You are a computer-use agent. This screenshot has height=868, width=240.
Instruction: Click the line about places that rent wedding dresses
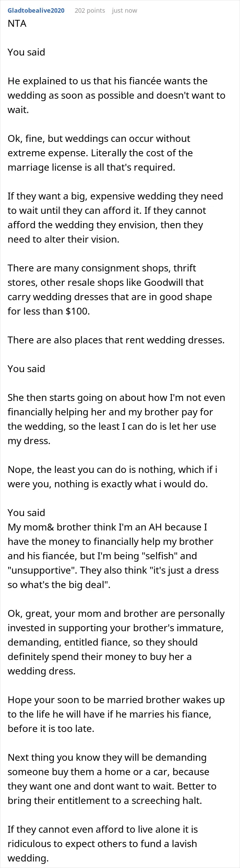[116, 340]
